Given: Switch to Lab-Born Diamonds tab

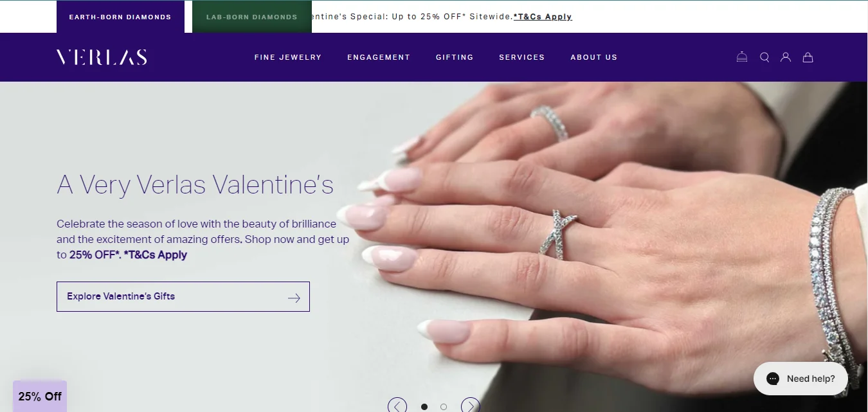Looking at the screenshot, I should (x=252, y=17).
